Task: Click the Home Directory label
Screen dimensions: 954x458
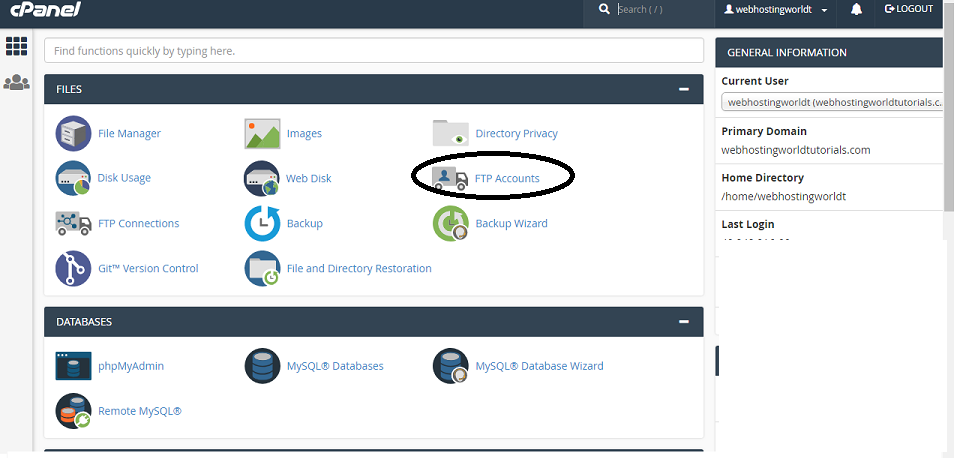Action: (762, 178)
